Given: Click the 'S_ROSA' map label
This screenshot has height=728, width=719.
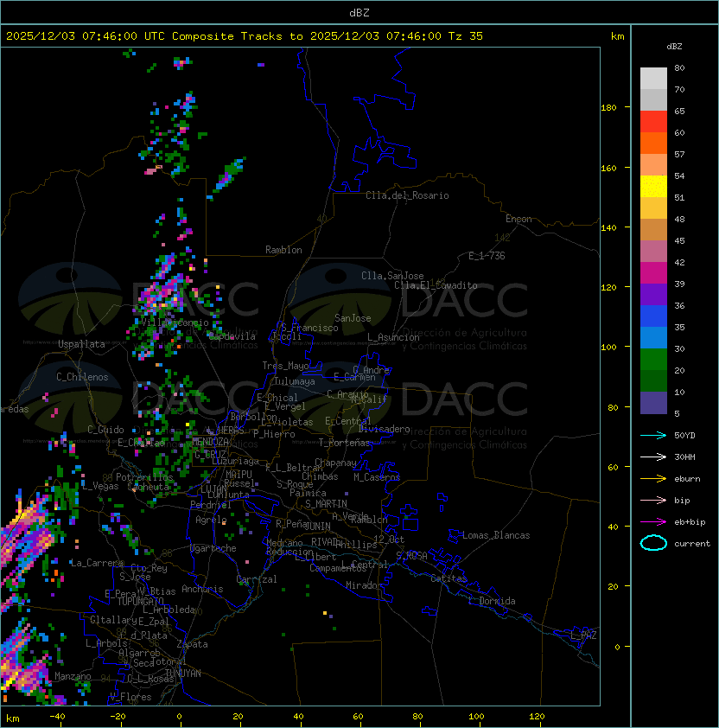Looking at the screenshot, I should [411, 556].
